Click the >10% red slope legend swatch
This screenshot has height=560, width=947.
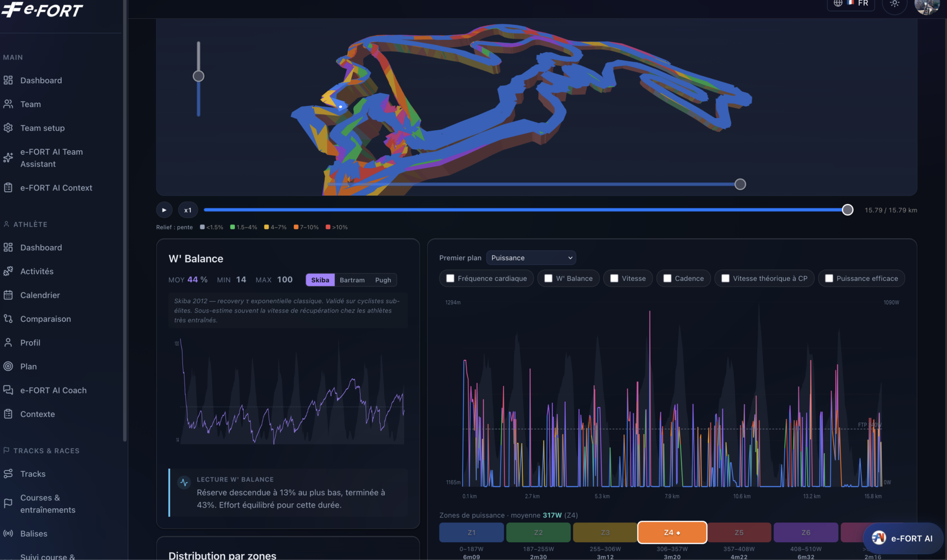[x=328, y=227]
